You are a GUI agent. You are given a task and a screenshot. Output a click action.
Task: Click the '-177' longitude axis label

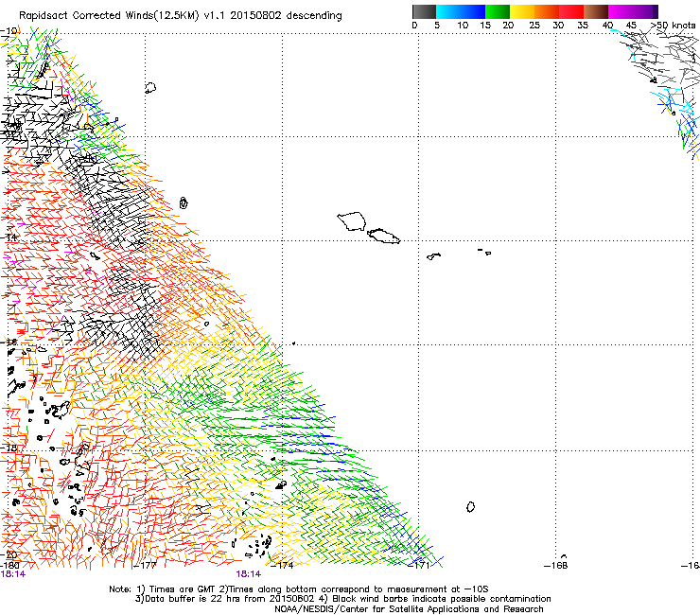coord(145,566)
